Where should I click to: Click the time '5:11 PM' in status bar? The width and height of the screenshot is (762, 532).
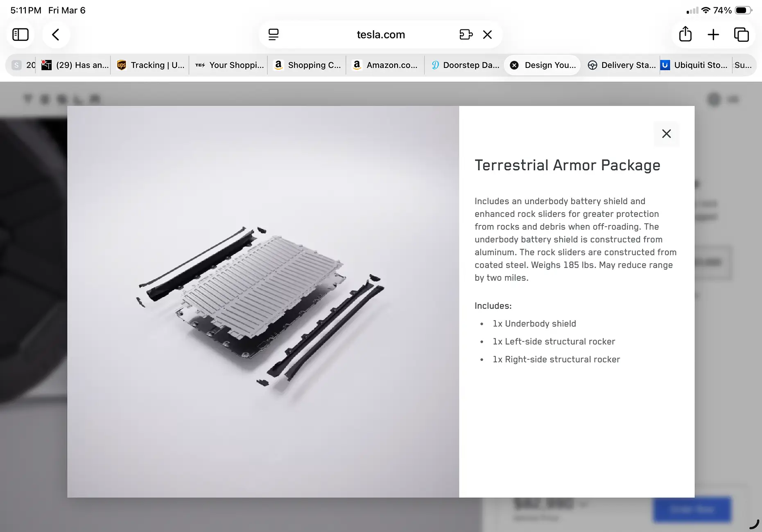[26, 10]
